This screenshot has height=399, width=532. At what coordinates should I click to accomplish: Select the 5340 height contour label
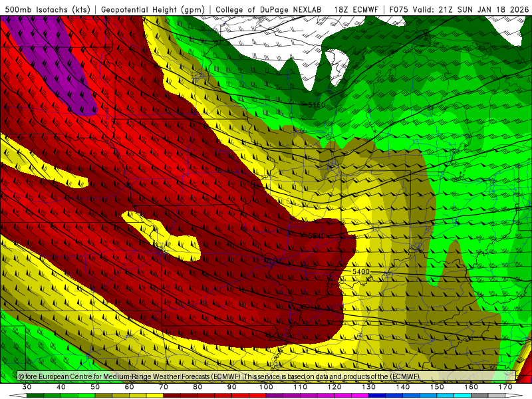(x=317, y=235)
